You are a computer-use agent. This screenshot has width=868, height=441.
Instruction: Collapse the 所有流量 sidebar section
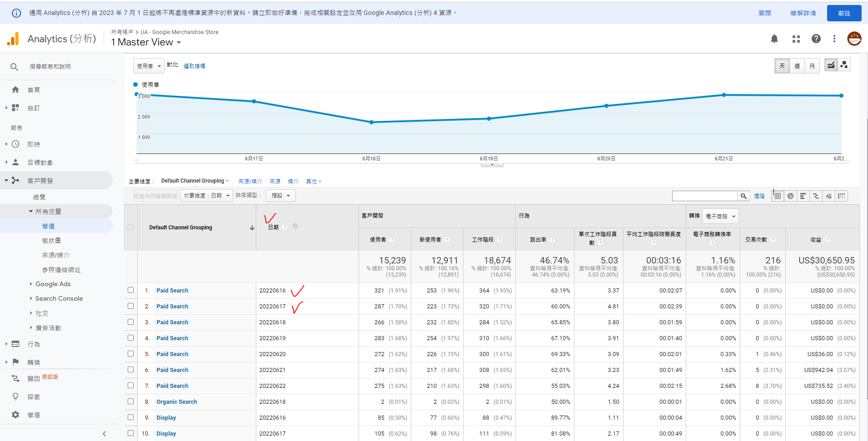pos(31,212)
